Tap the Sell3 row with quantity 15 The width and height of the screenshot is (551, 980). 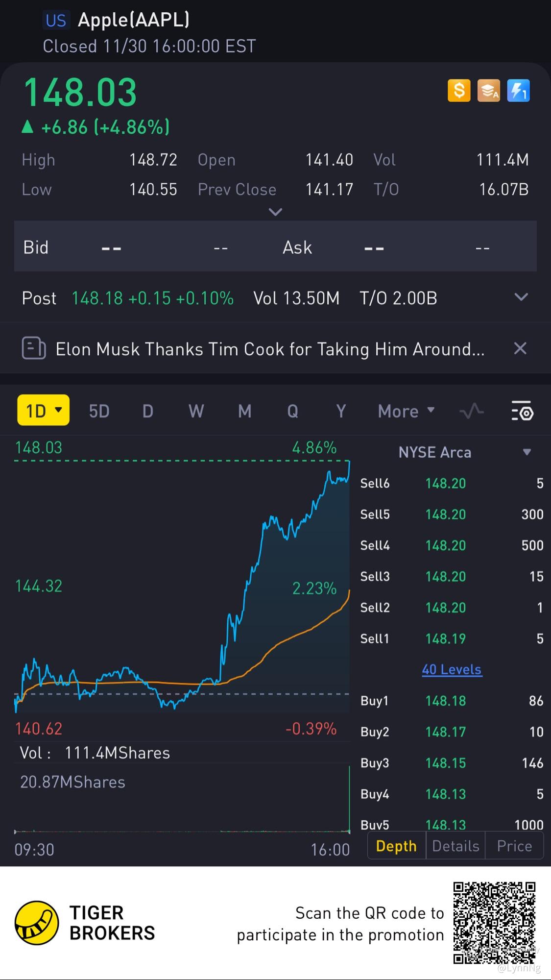click(452, 576)
